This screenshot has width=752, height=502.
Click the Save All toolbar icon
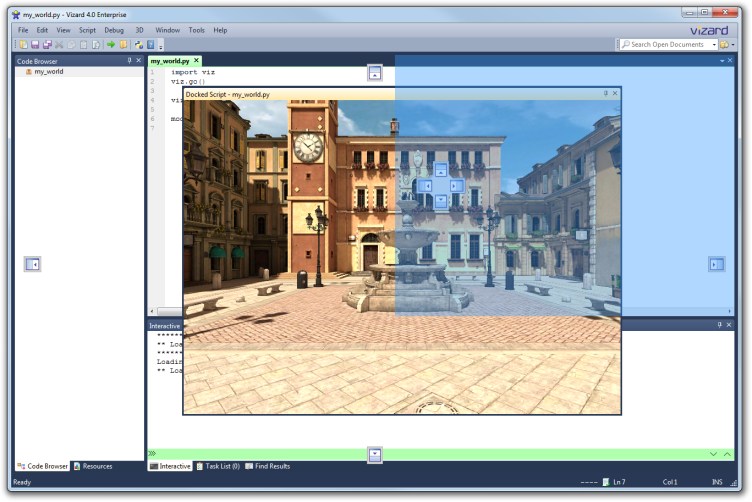[x=47, y=45]
